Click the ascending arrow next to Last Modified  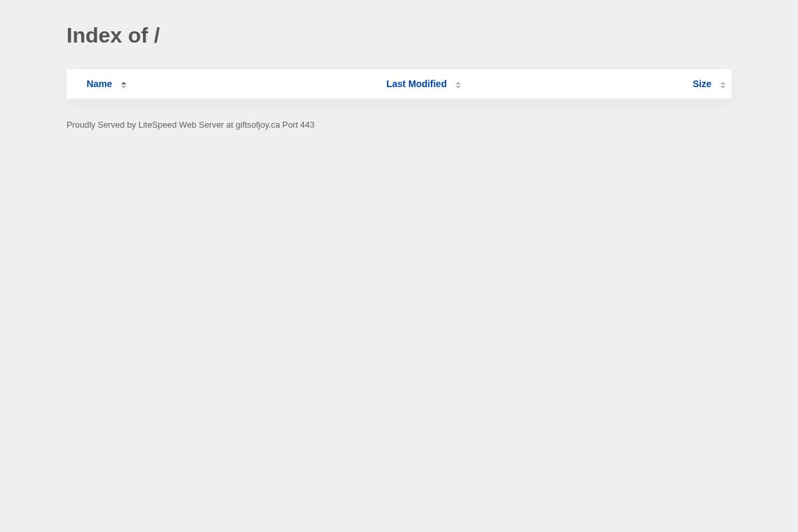tap(458, 82)
